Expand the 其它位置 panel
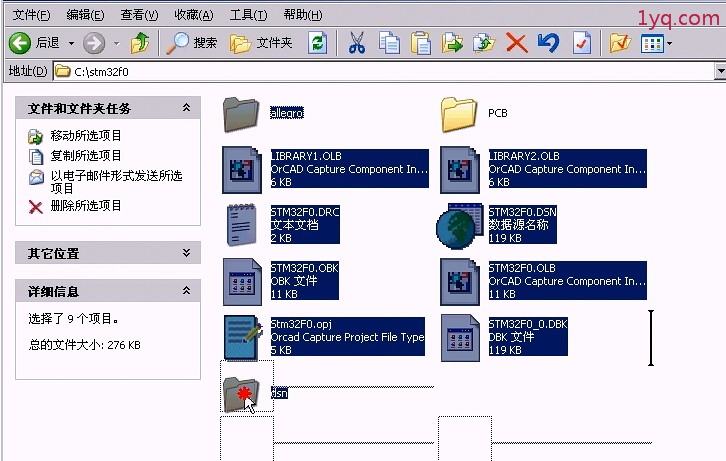This screenshot has width=726, height=461. (186, 253)
